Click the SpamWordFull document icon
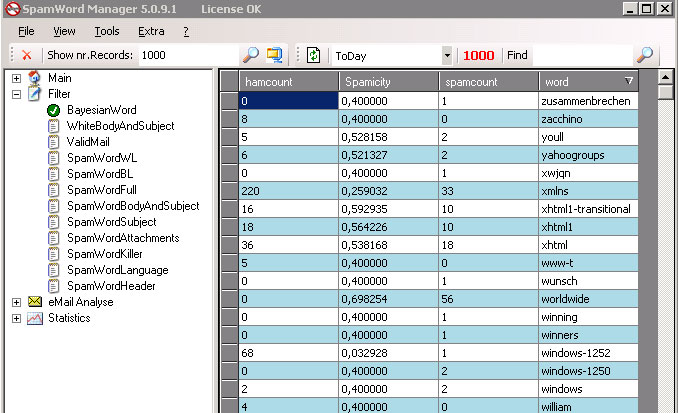Image resolution: width=678 pixels, height=413 pixels. [x=53, y=190]
